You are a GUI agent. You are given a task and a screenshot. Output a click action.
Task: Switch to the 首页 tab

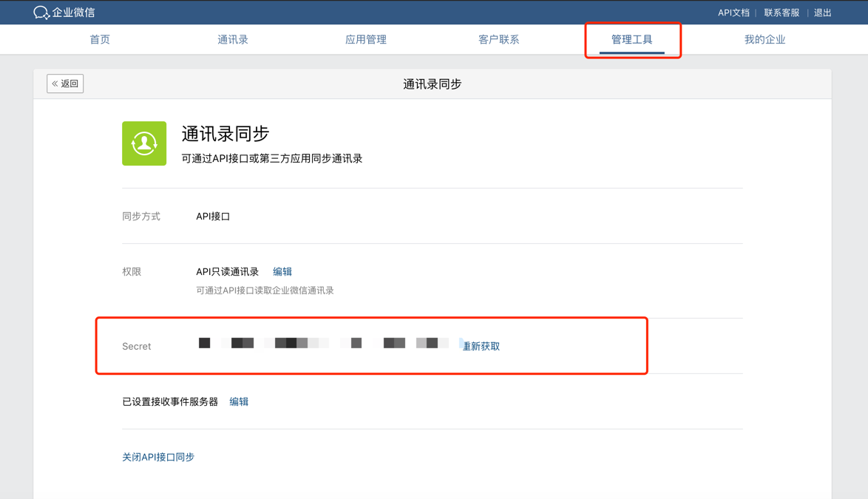tap(100, 40)
